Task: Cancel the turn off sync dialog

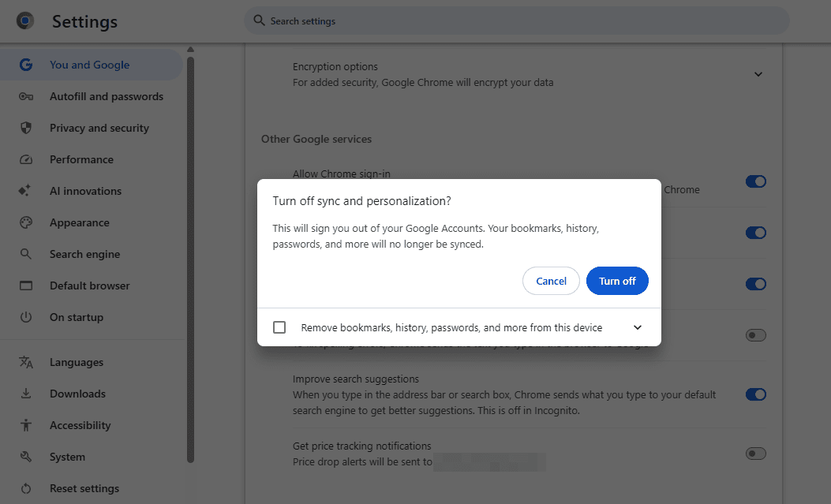Action: pyautogui.click(x=551, y=281)
